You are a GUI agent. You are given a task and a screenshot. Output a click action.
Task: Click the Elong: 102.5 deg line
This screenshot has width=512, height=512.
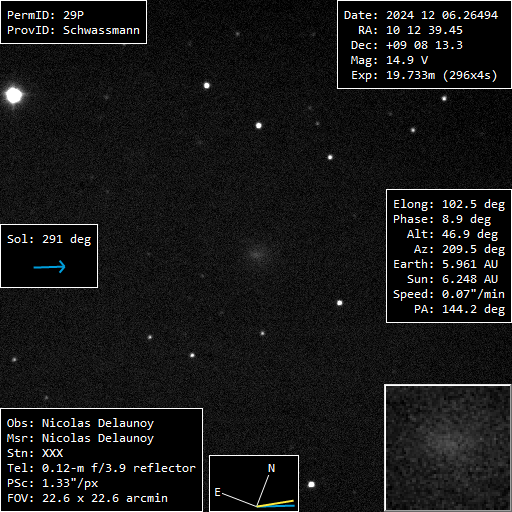tap(449, 204)
